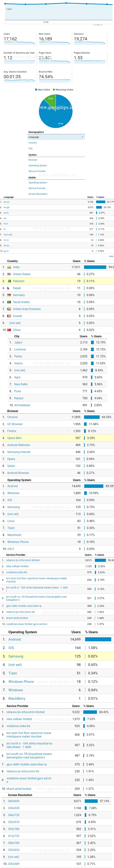114x868 pixels.
Task: Click the view link below language table
Action: (x=111, y=256)
